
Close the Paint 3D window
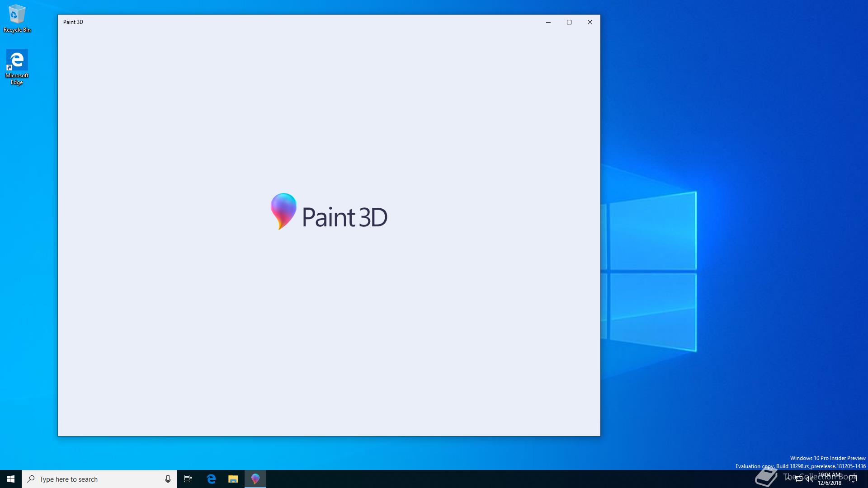(x=590, y=22)
